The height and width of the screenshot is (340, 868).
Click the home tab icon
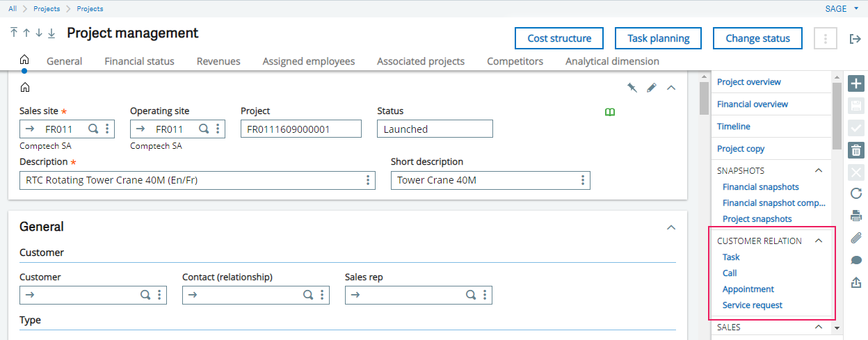(24, 60)
